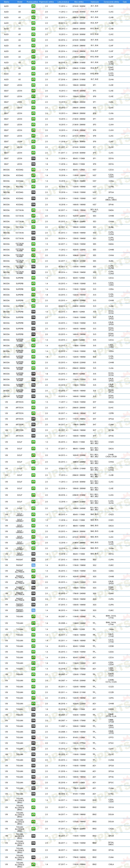Click the ON icon for Arteon CUAA row
This screenshot has width=130, height=868.
(33, 425)
